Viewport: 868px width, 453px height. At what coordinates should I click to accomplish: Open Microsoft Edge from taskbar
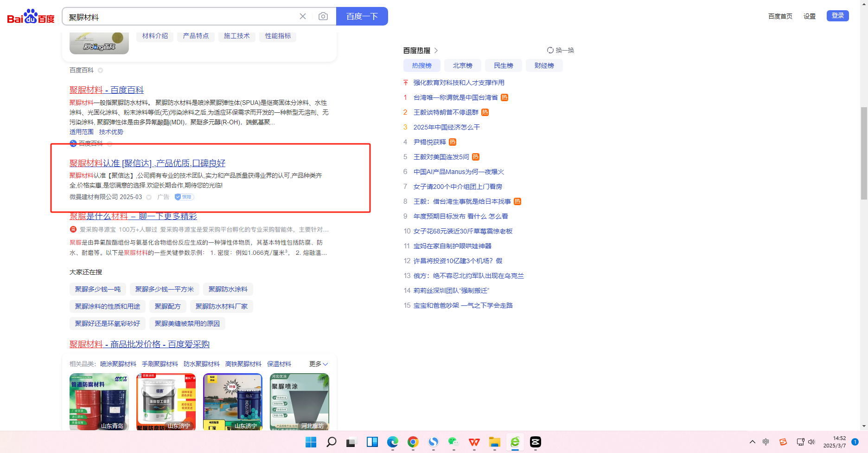coord(393,442)
